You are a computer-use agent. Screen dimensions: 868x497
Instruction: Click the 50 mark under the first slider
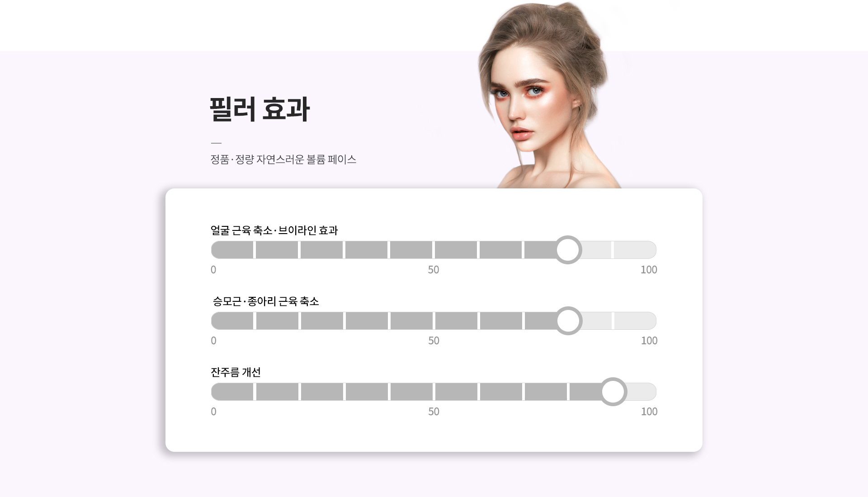[434, 270]
